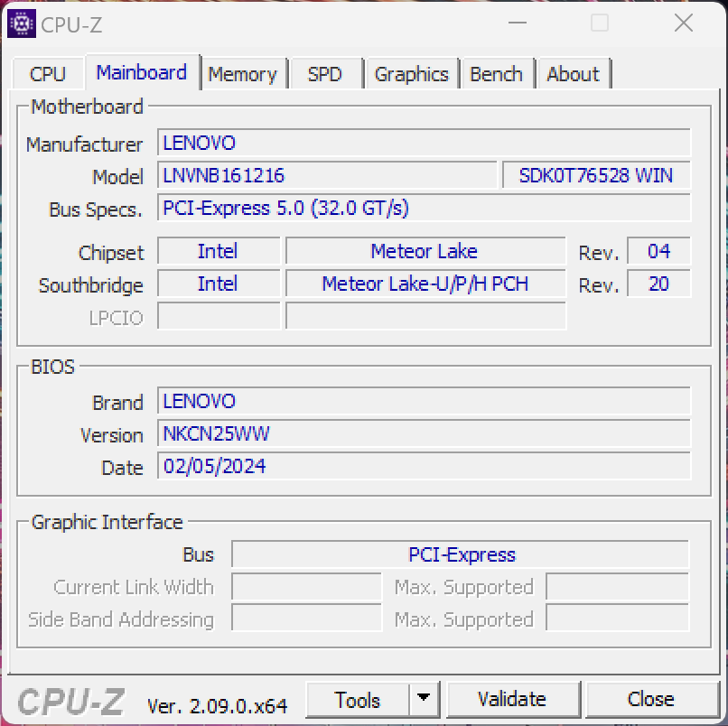This screenshot has width=728, height=726.
Task: Minimize the CPU-Z window
Action: coord(516,24)
